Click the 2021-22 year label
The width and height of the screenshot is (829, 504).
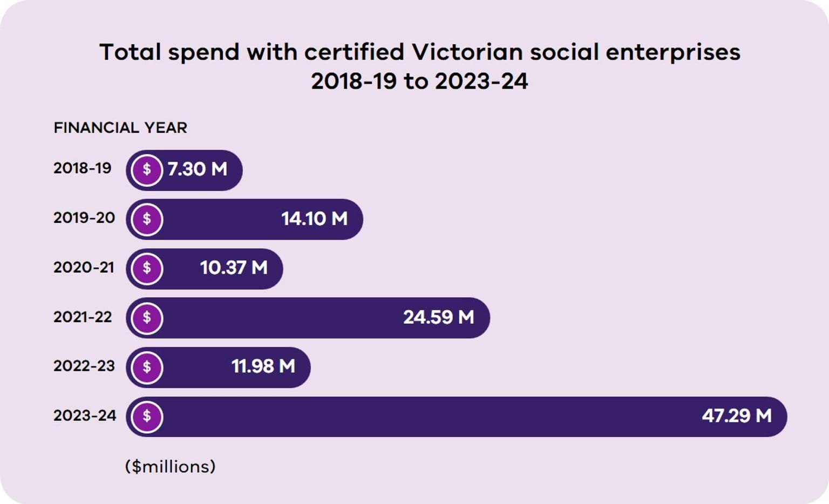click(83, 317)
